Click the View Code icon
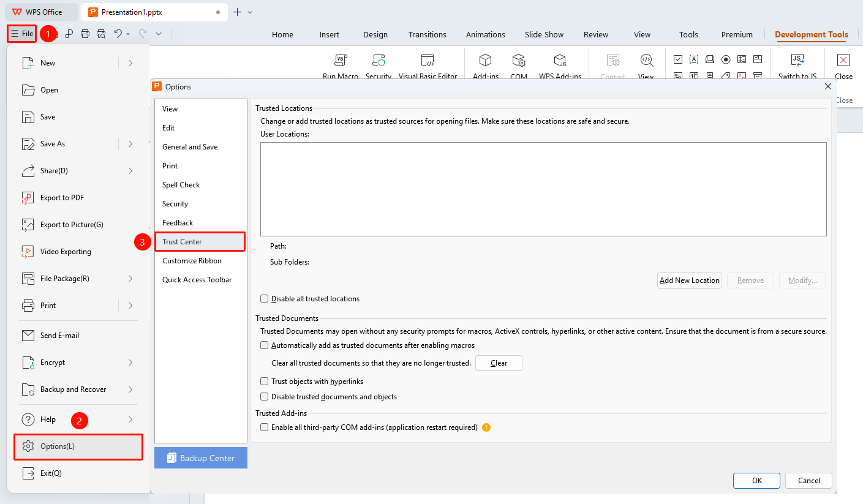The image size is (863, 504). click(646, 60)
